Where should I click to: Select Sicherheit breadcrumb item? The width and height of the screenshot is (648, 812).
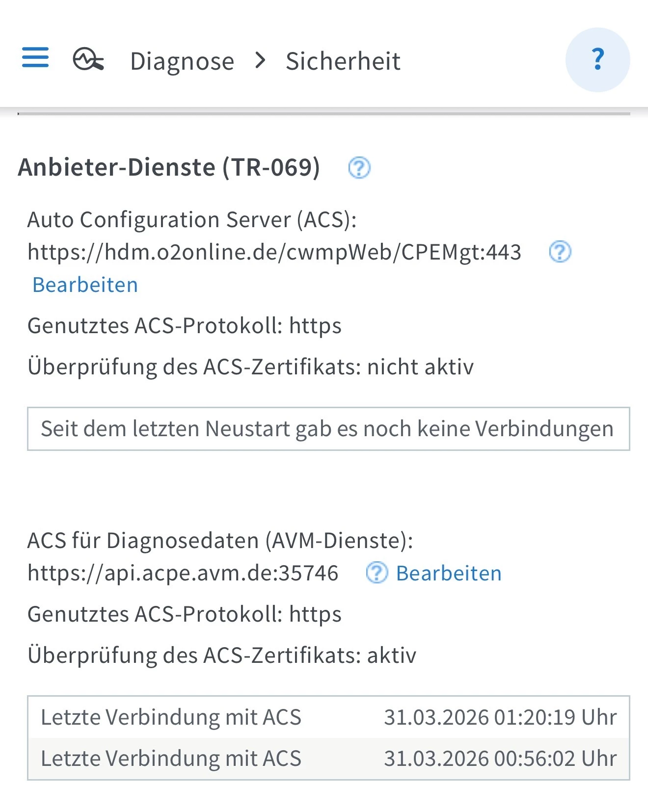point(343,61)
